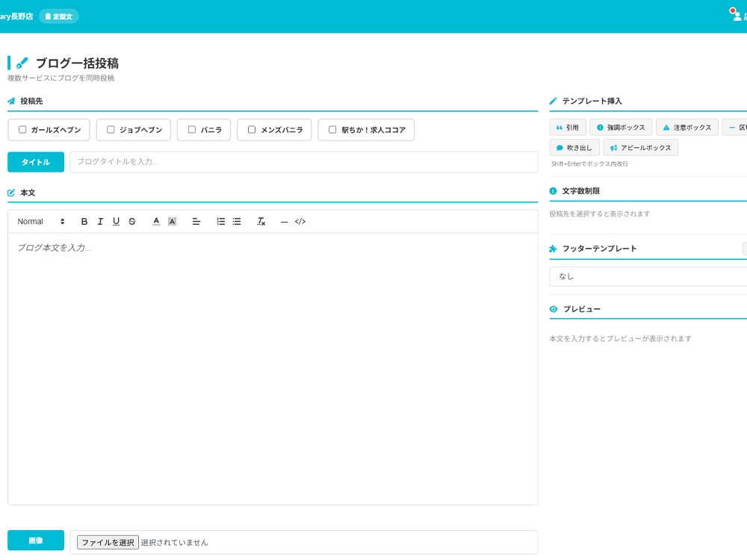Insert the 引用 quote template
Screen dimensions: 747x560
[x=568, y=128]
